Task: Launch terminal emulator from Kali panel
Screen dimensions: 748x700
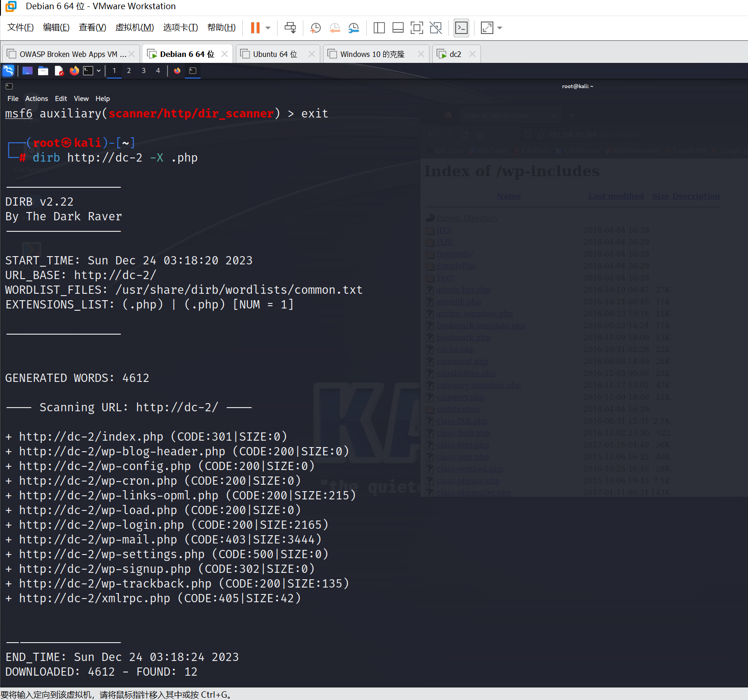Action: 88,71
